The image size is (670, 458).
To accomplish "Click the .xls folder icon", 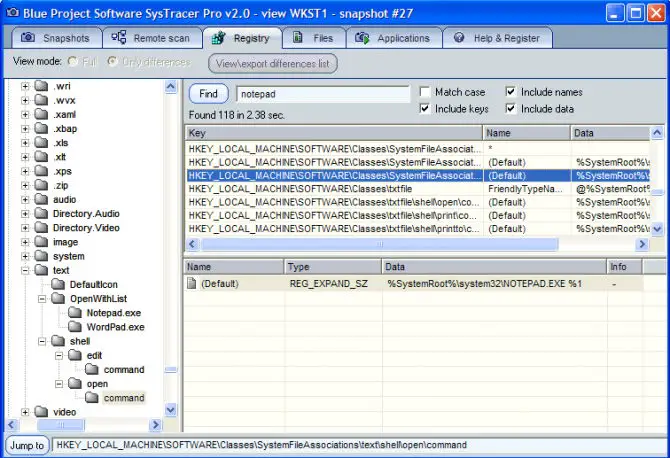I will coord(41,142).
